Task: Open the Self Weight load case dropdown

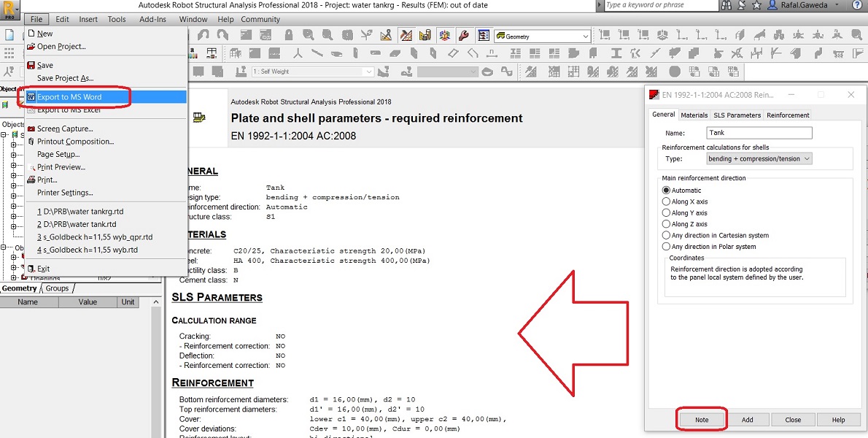Action: click(x=313, y=72)
